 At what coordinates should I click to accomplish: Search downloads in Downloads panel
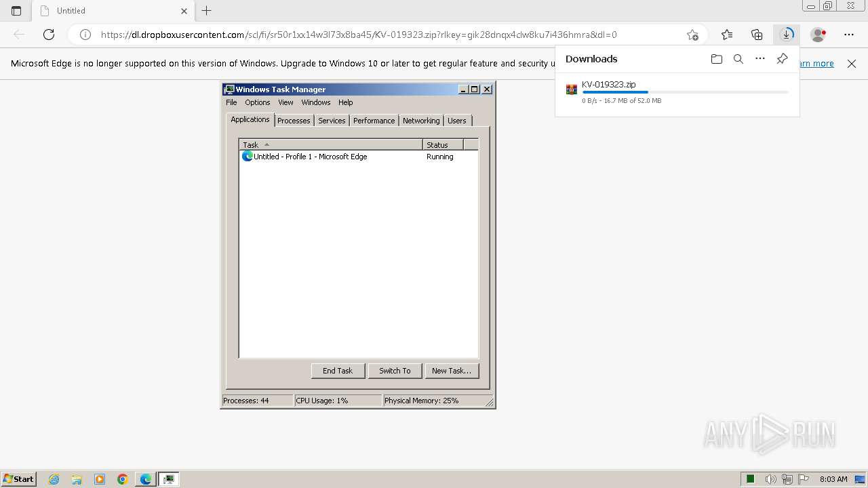pos(738,59)
